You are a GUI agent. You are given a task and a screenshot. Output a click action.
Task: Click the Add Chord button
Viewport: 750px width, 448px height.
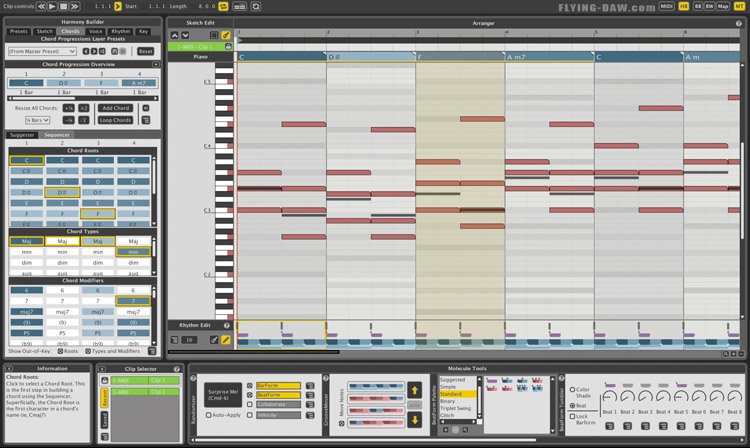click(x=115, y=108)
